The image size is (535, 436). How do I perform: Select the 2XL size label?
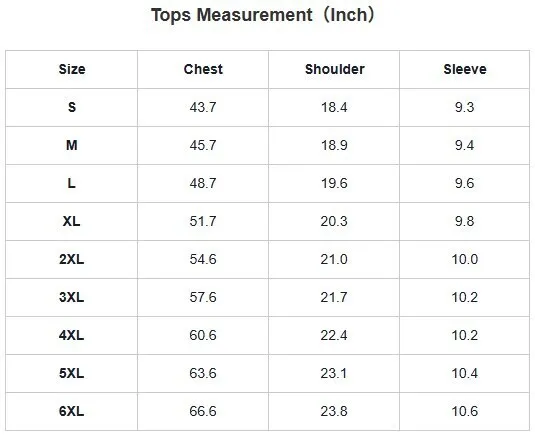tap(72, 259)
